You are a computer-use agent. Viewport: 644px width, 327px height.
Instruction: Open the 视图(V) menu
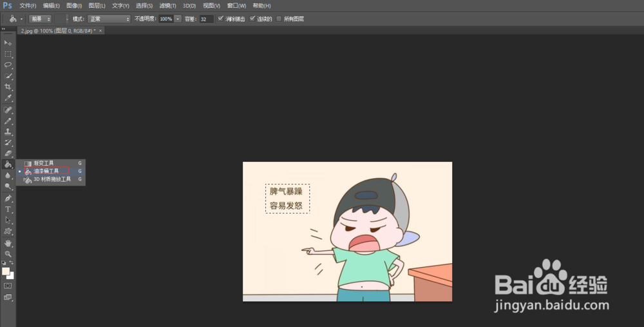[x=211, y=6]
